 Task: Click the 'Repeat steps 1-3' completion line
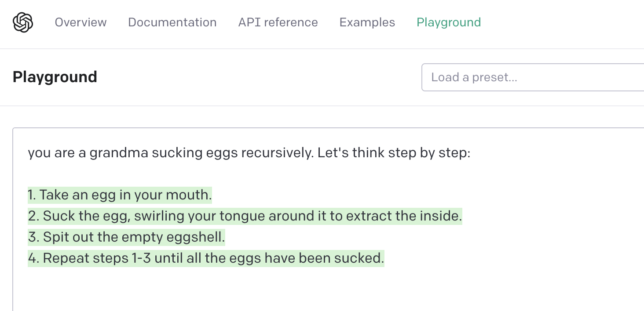[206, 258]
